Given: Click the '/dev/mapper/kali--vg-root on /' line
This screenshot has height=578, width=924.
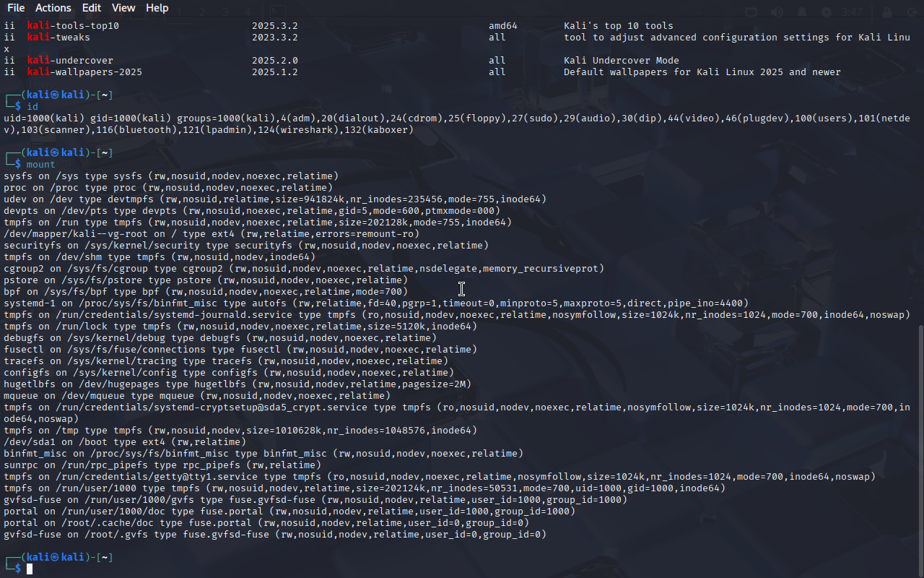Looking at the screenshot, I should pyautogui.click(x=212, y=234).
